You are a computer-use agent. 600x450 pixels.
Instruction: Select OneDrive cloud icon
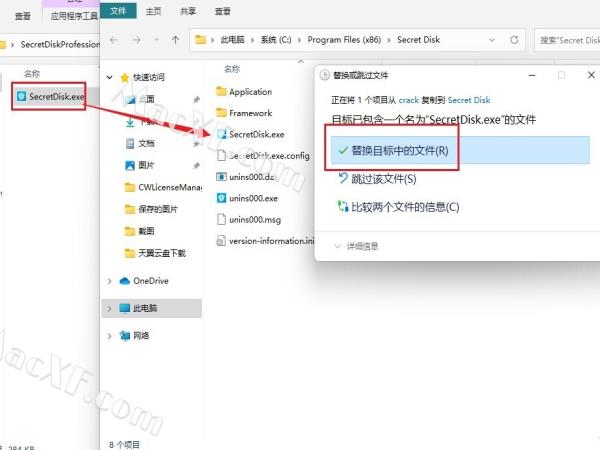tap(125, 281)
